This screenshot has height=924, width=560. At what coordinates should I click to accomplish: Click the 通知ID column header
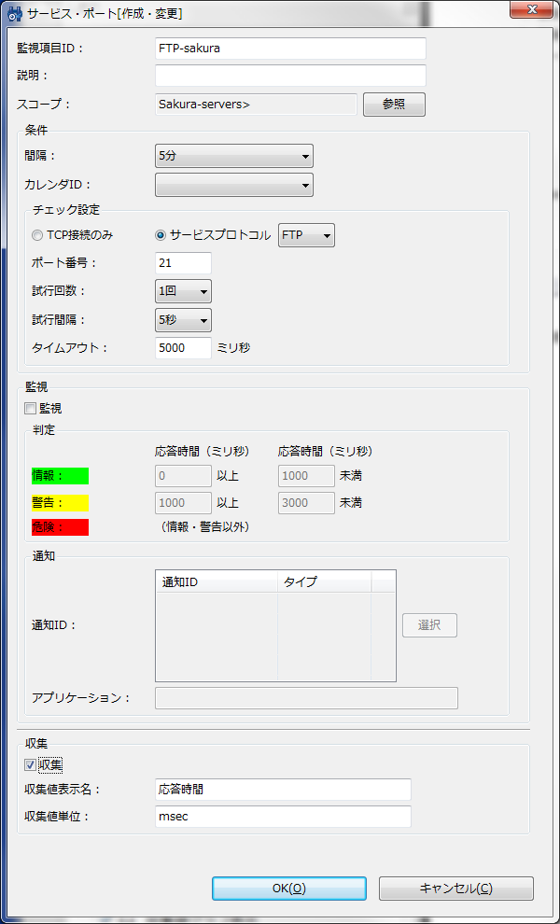[217, 581]
